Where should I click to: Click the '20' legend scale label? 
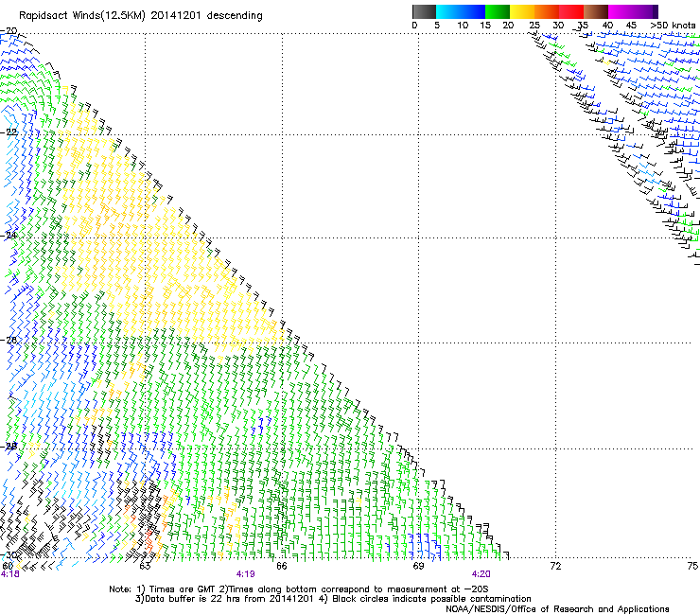click(x=508, y=26)
